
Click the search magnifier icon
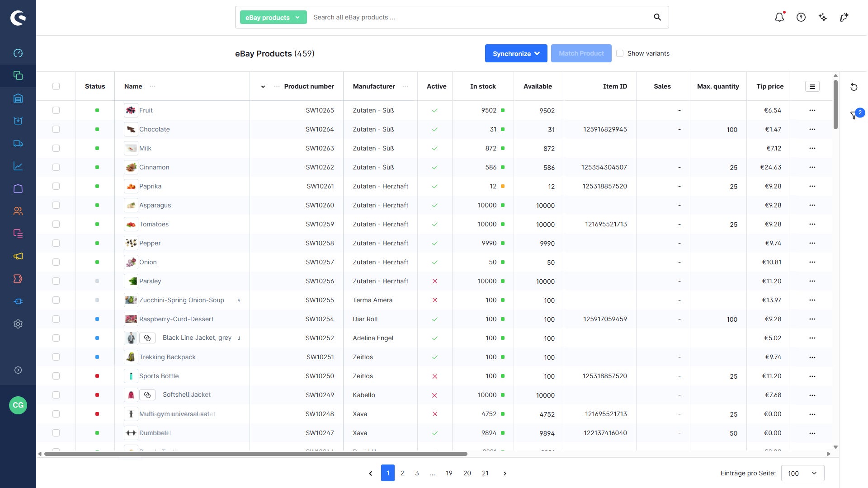657,17
